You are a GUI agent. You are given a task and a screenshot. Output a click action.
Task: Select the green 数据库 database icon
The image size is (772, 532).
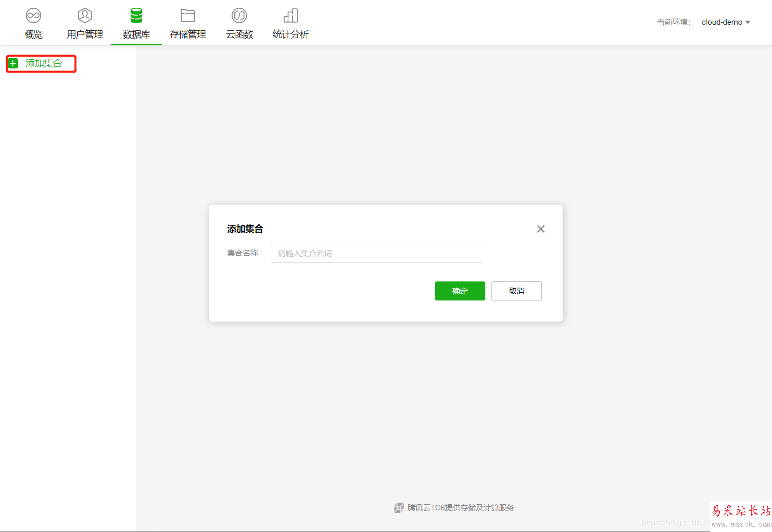click(x=136, y=15)
